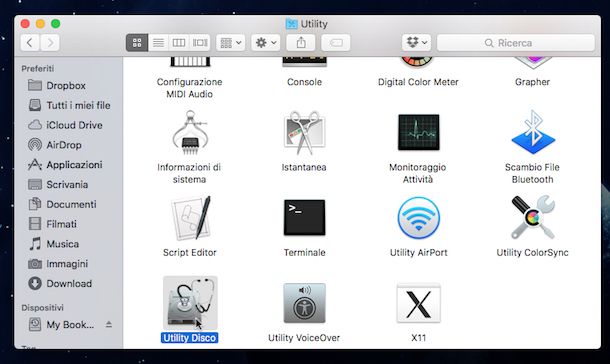The image size is (610, 364).
Task: Open Utility ColorSync
Action: pos(533,217)
